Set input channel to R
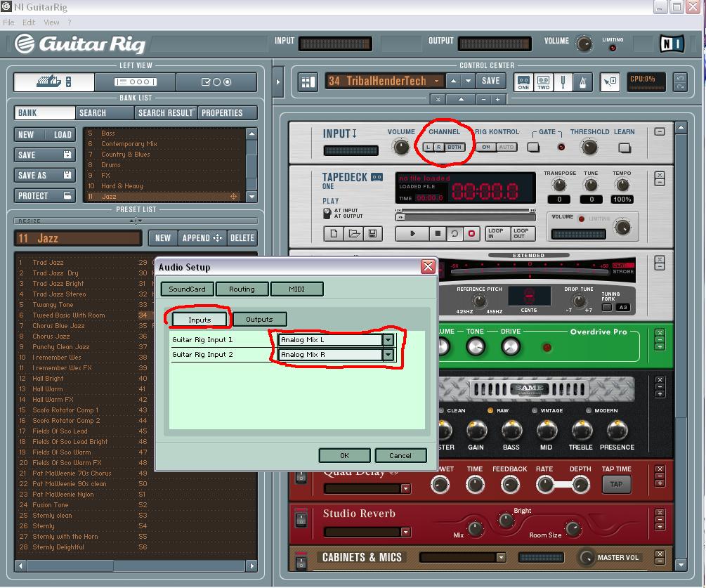 tap(438, 148)
